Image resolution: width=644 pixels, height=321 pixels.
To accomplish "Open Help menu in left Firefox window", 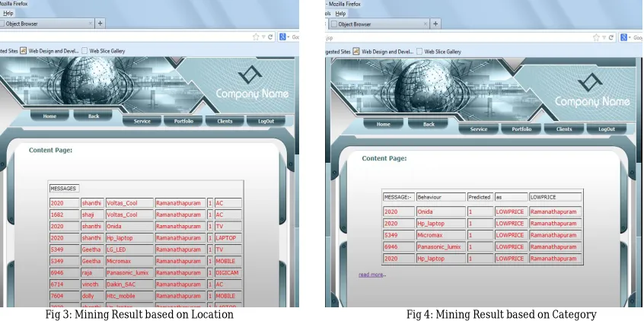I will click(x=8, y=13).
